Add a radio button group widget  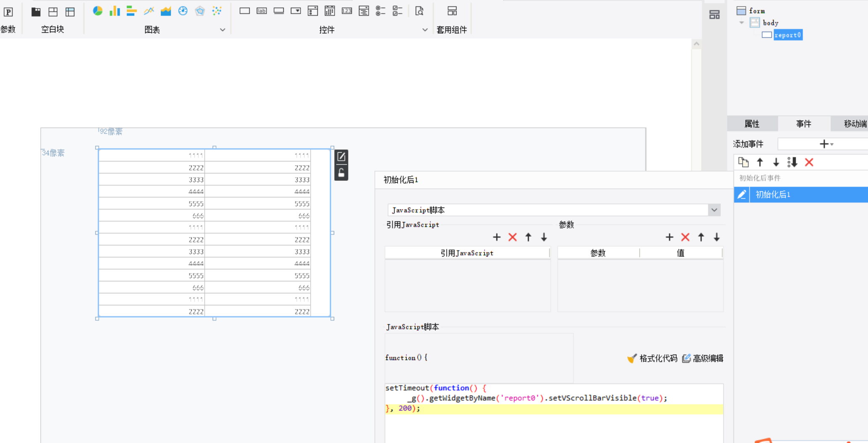click(x=381, y=11)
